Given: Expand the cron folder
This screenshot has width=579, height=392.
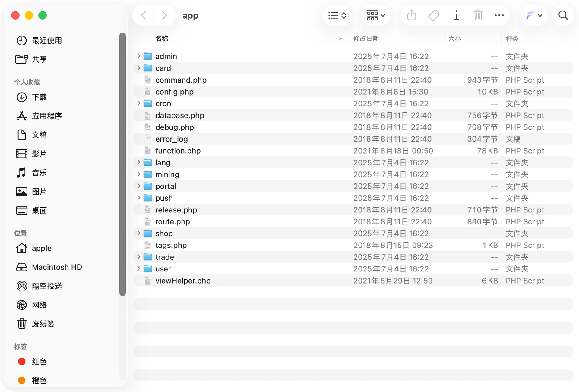Looking at the screenshot, I should [x=138, y=103].
